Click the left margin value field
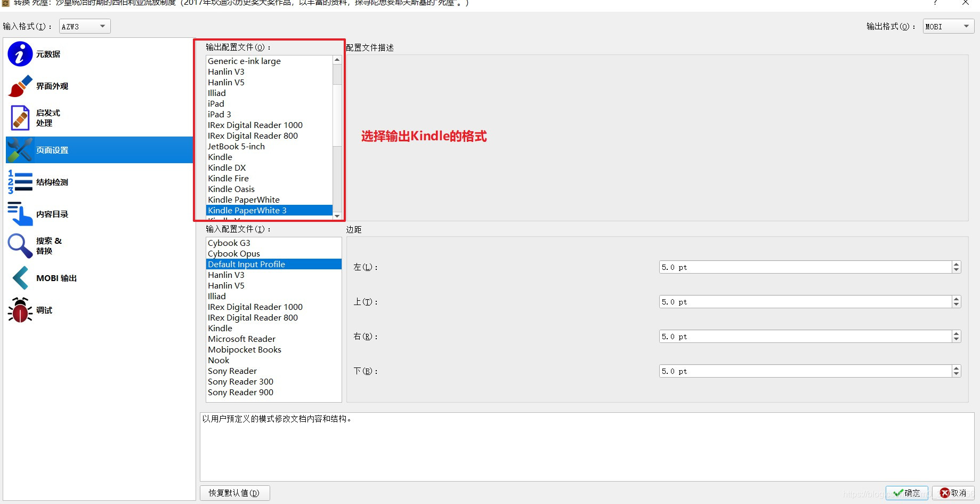Image resolution: width=980 pixels, height=504 pixels. 805,267
